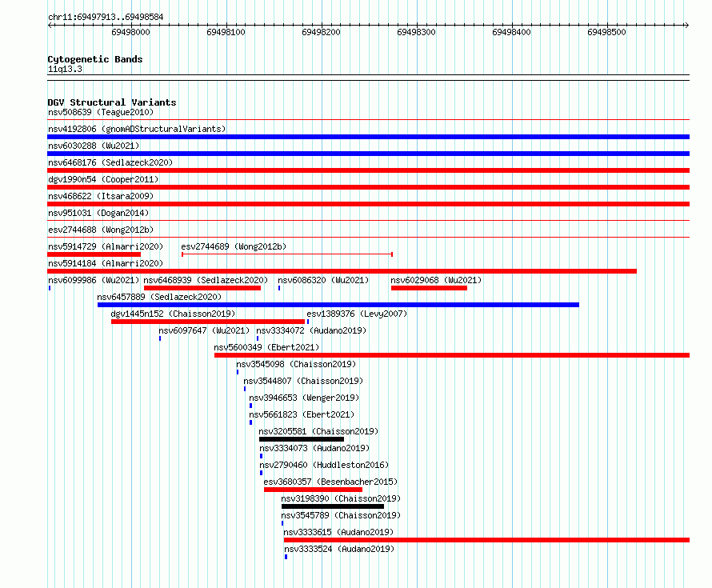Open nsv3545098 (Chaisson2019) label
This screenshot has width=712, height=588.
click(296, 364)
